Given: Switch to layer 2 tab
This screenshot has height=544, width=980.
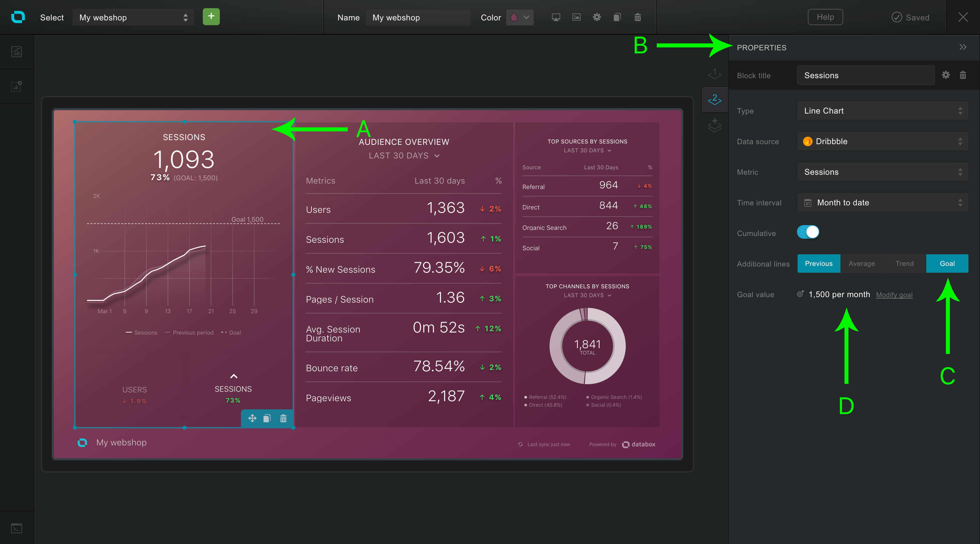Looking at the screenshot, I should 715,100.
